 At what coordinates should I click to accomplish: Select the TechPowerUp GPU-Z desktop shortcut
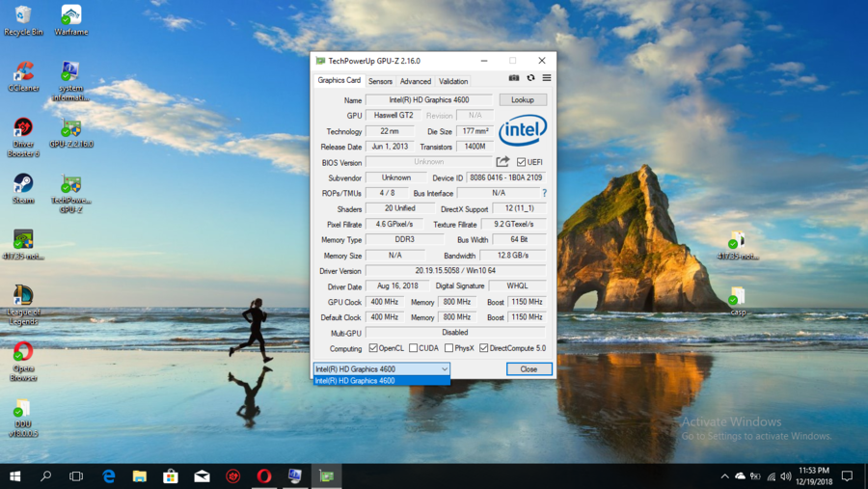[x=70, y=194]
